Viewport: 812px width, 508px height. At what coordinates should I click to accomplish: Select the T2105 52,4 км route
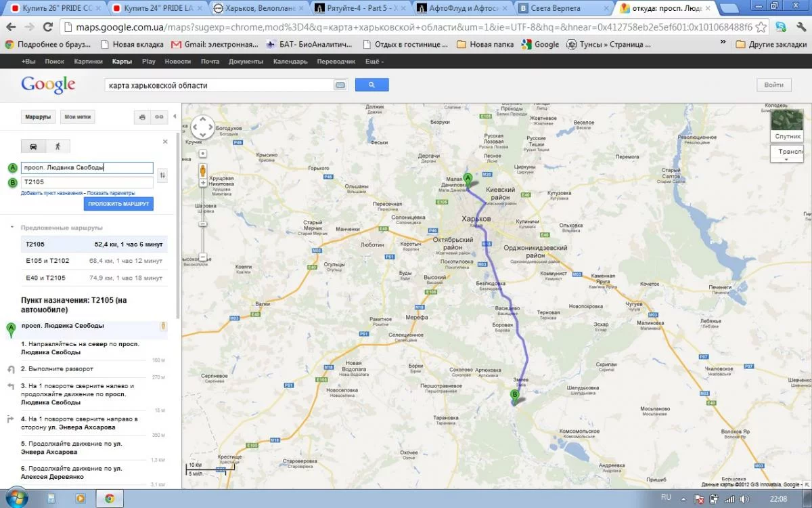pos(93,244)
